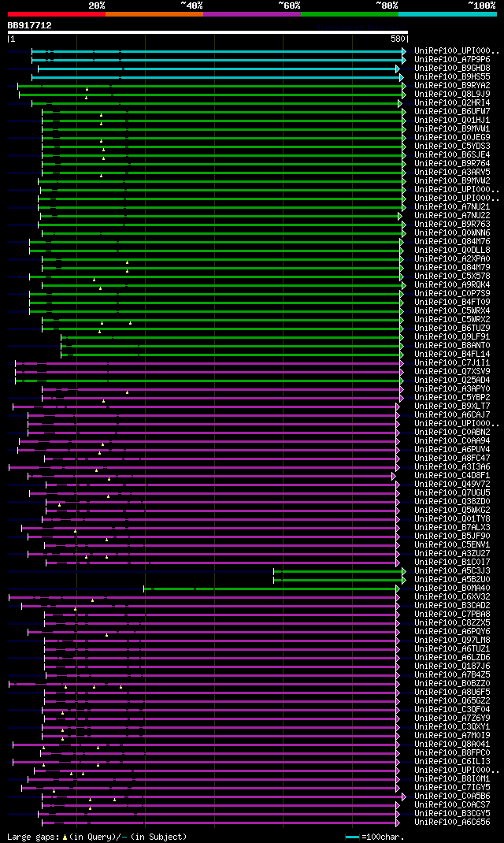Select the UniRef100_A6C656 label
This screenshot has width=504, height=843.
pos(452,823)
